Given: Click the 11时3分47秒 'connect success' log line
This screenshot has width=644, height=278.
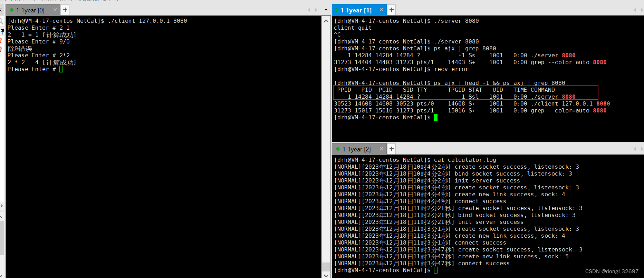Looking at the screenshot, I should tap(422, 264).
